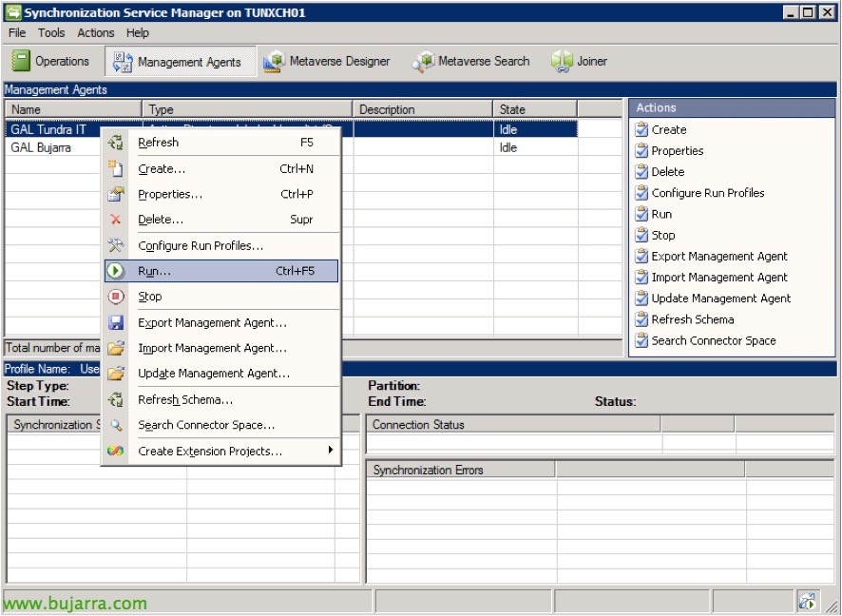842x616 pixels.
Task: Click the Search Connector Space magnifier icon
Action: 115,425
